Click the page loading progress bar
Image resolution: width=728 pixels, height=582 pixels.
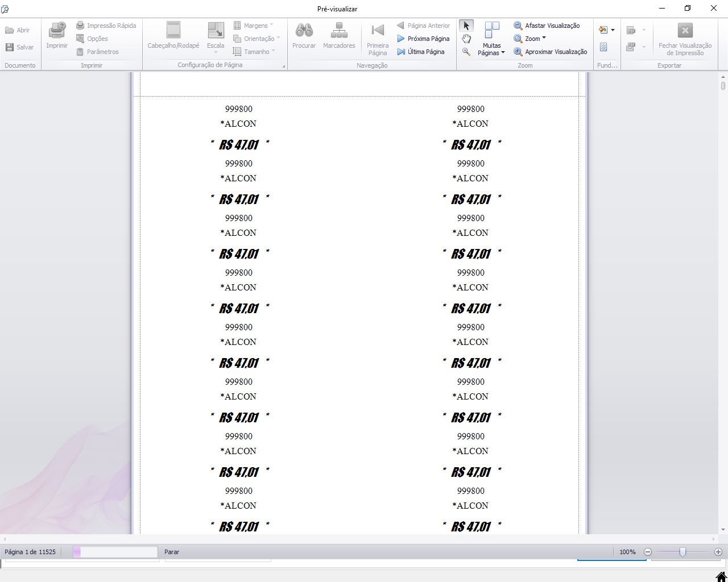(x=115, y=552)
